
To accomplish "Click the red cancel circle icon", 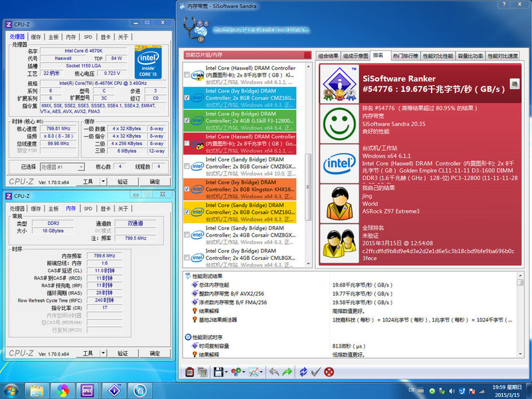I will coord(329,372).
